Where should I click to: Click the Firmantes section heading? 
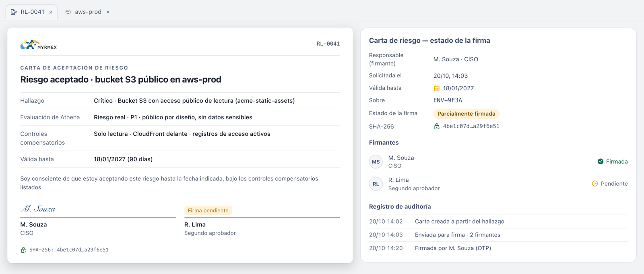(x=384, y=143)
